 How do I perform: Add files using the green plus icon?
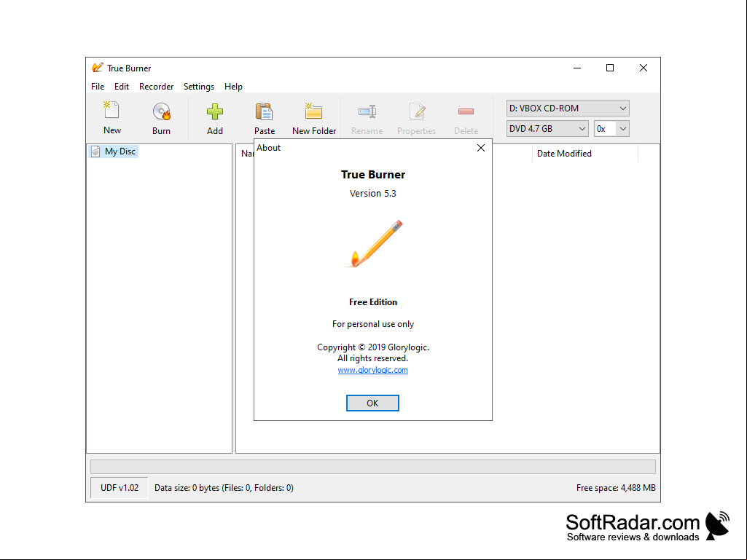click(x=215, y=112)
